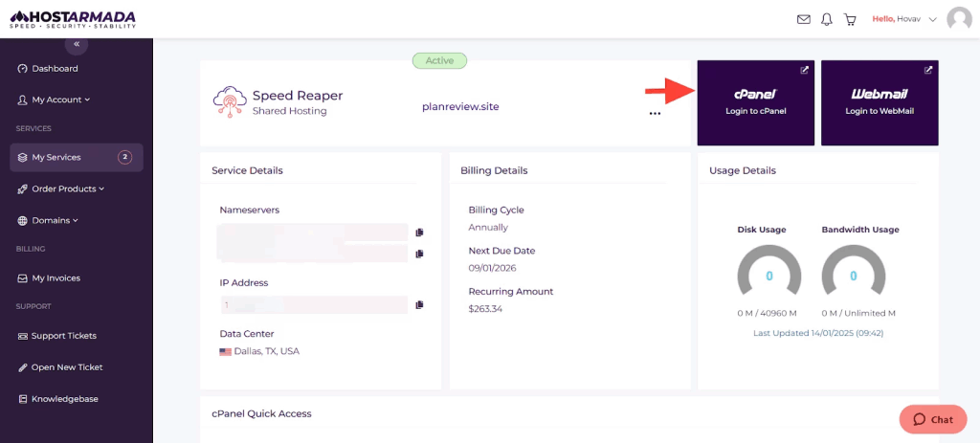Screen dimensions: 980x443
Task: Open the Hello, Hovav user dropdown
Action: coord(903,19)
